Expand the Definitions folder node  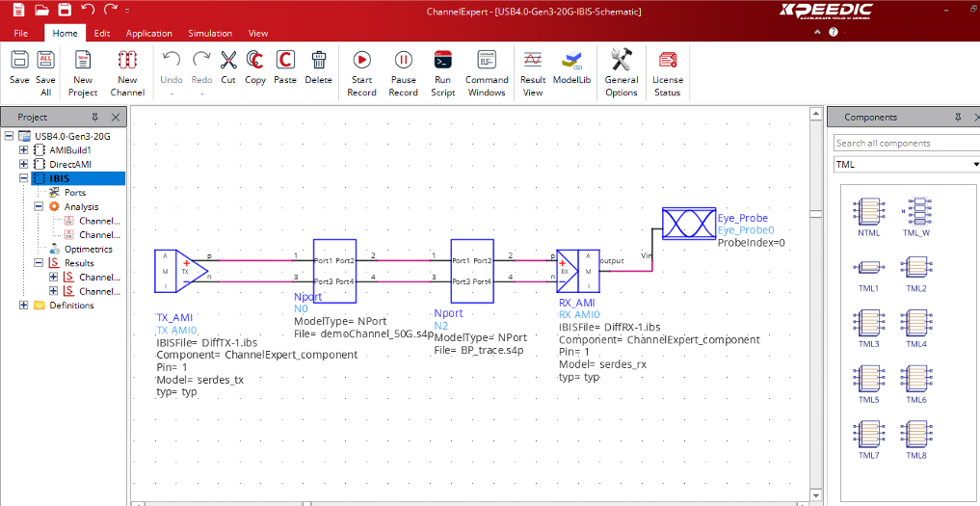pos(24,306)
